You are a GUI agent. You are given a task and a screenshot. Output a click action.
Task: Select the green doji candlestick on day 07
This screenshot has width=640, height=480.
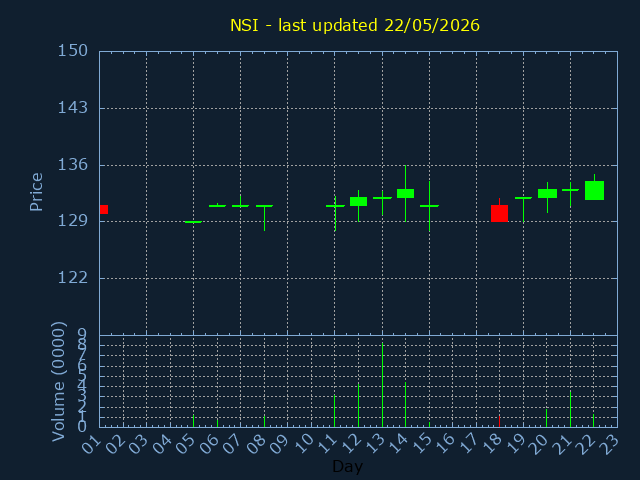[240, 206]
